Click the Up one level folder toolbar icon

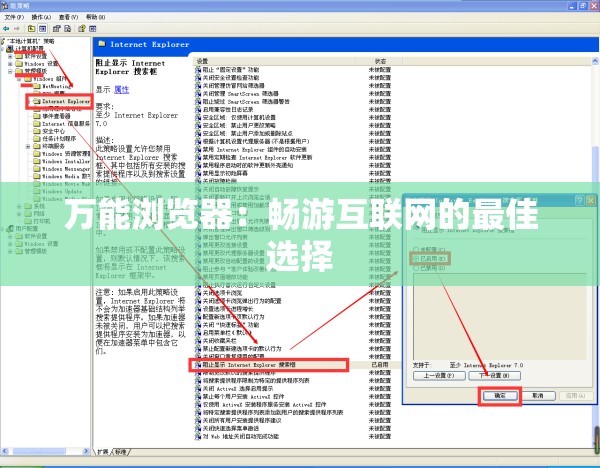31,29
